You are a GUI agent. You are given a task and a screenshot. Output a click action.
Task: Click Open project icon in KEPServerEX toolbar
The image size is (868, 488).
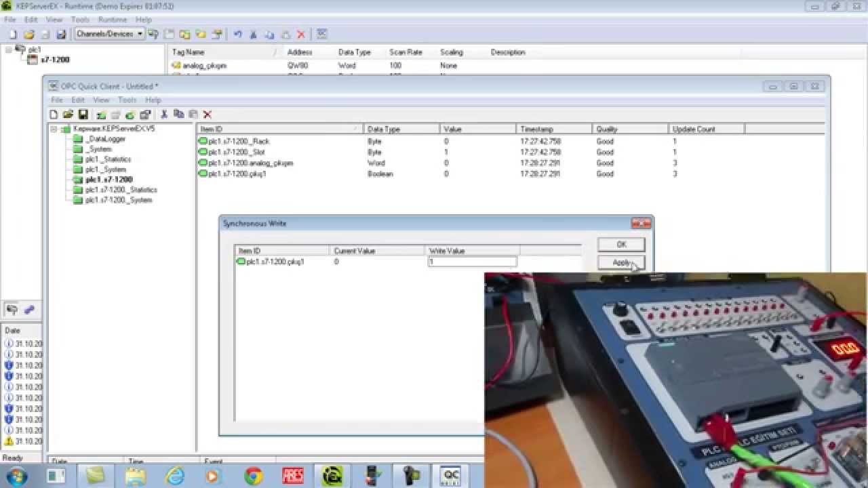[x=28, y=34]
